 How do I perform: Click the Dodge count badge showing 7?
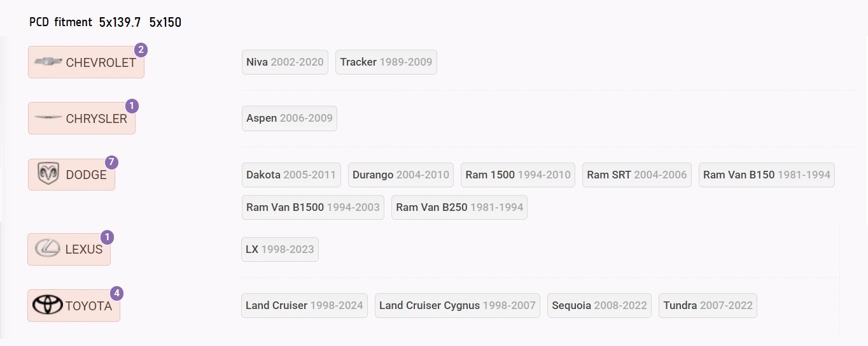click(112, 162)
